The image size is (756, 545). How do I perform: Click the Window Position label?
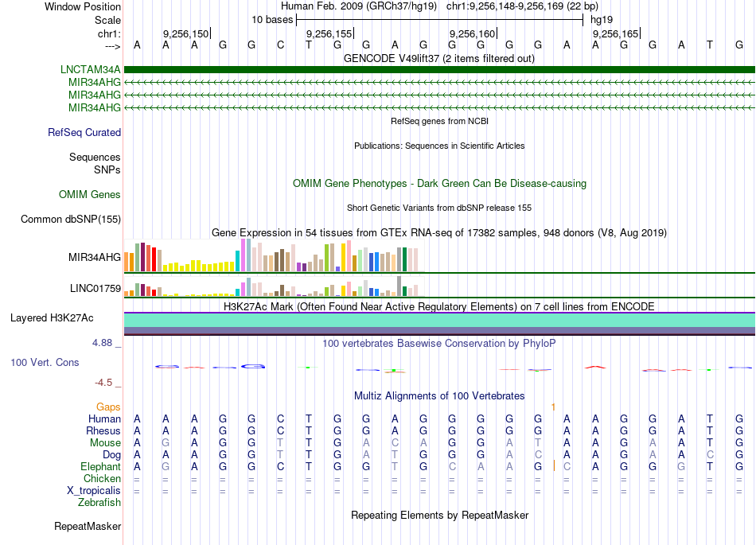[x=83, y=6]
